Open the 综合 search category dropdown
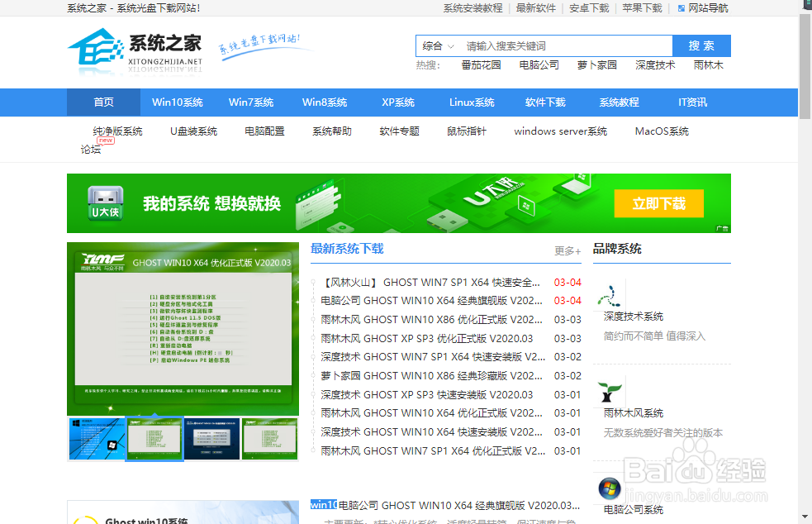The image size is (812, 524). pos(438,46)
